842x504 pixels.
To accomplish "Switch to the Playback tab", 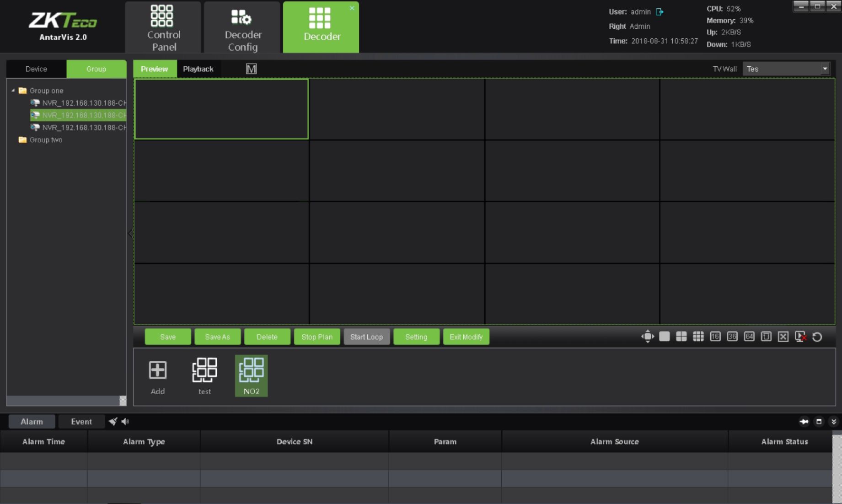I will pyautogui.click(x=198, y=69).
